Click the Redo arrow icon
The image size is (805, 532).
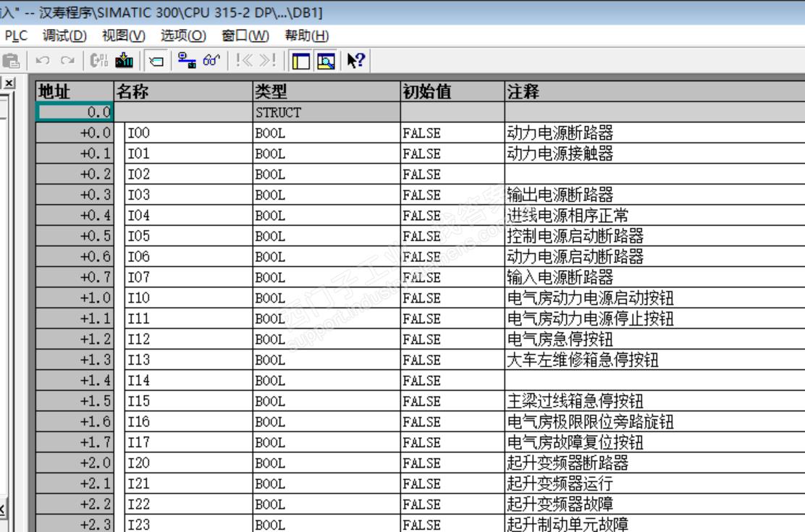(x=67, y=61)
